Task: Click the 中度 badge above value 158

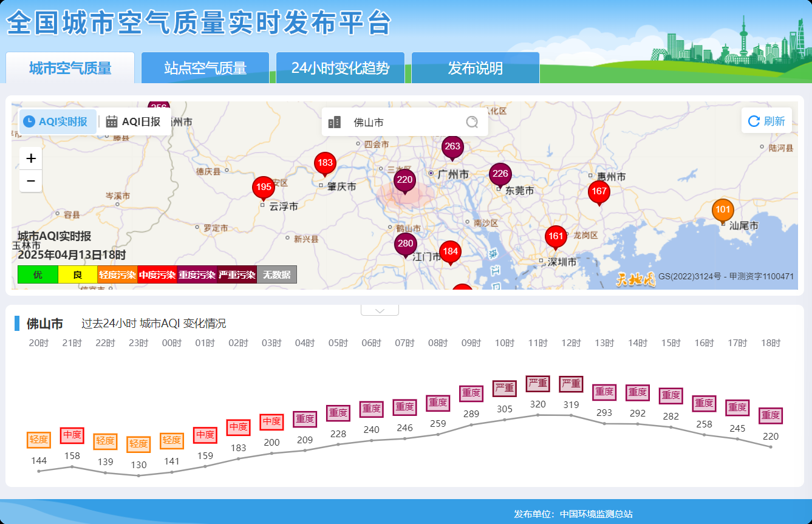Action: [x=72, y=435]
